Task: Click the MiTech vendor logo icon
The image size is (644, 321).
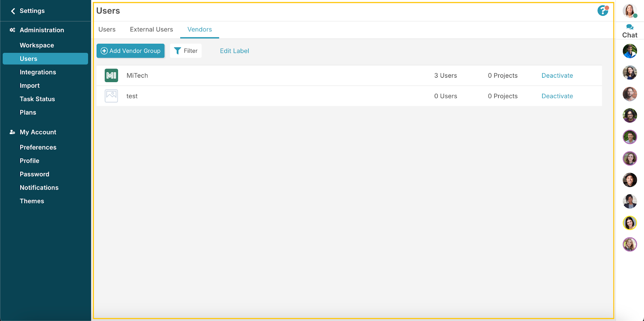Action: click(111, 75)
